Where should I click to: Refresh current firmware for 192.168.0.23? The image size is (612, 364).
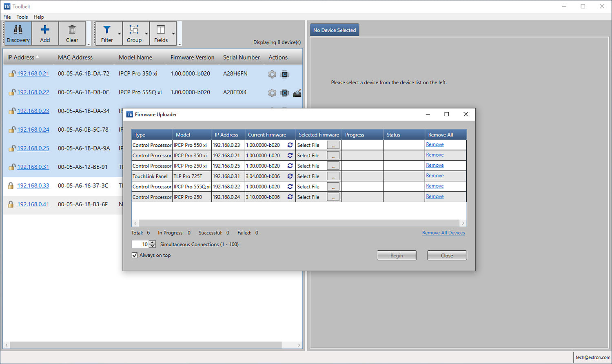click(x=290, y=145)
